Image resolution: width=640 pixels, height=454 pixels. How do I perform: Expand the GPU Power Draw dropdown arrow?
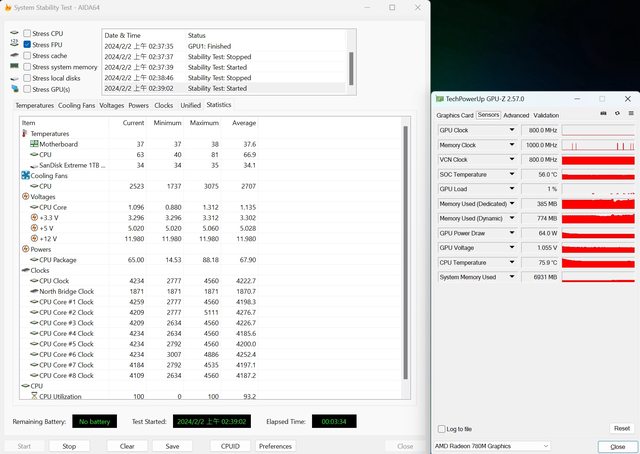514,233
